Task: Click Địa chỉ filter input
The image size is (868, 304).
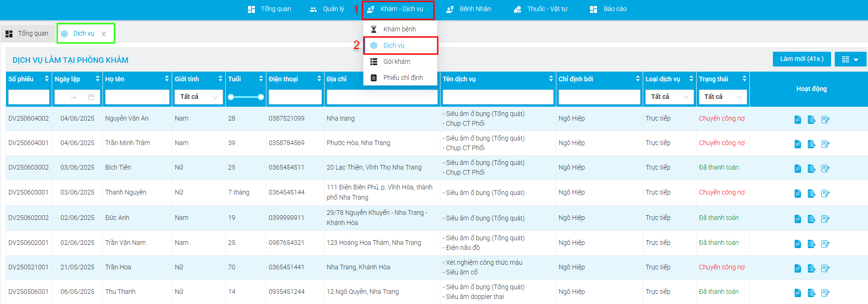Action: pos(382,97)
